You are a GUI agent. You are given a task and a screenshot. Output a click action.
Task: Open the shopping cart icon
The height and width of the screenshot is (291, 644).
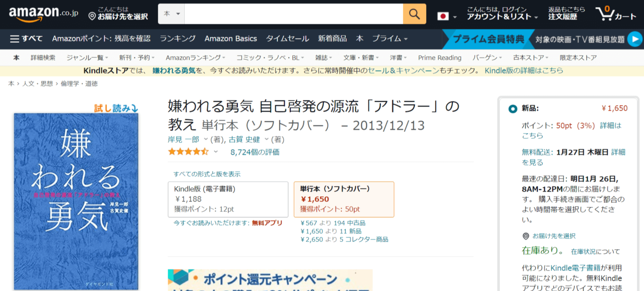click(x=615, y=14)
